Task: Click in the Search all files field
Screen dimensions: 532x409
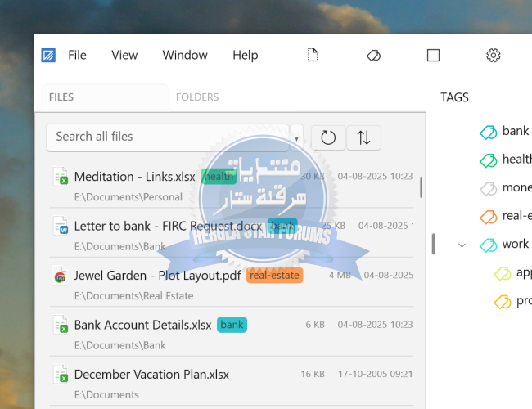Action: point(168,137)
